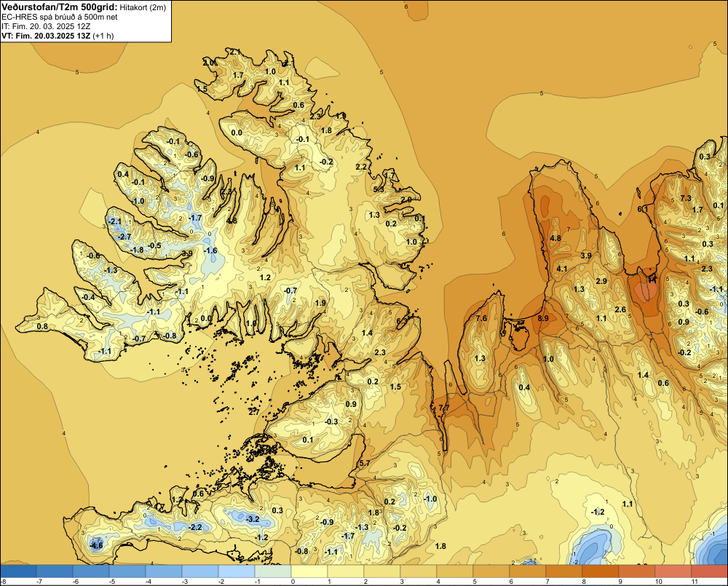
Task: Click the "EC-HRES spá brúuð á 500m net" line
Action: pyautogui.click(x=60, y=17)
